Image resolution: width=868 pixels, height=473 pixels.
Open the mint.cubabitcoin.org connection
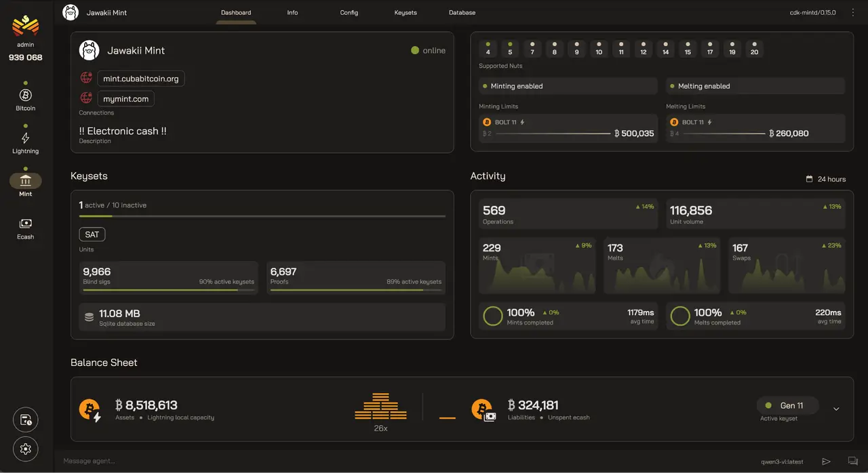(x=141, y=79)
